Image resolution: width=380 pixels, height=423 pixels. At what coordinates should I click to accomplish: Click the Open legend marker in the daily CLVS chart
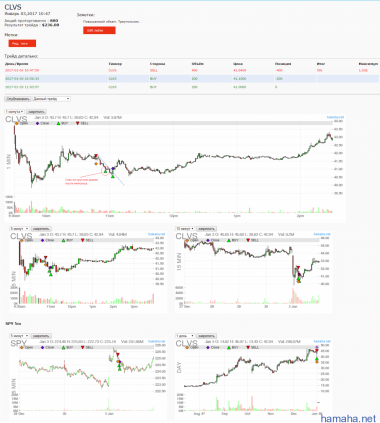coord(187,347)
